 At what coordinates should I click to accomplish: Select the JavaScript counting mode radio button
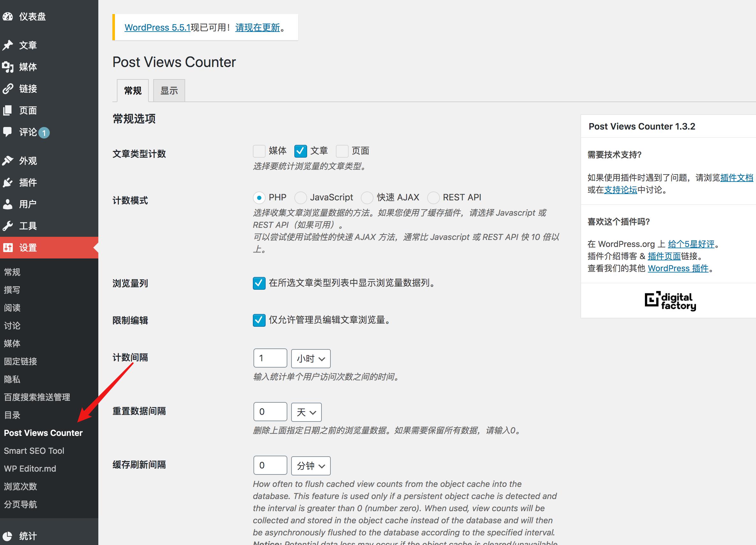point(301,198)
